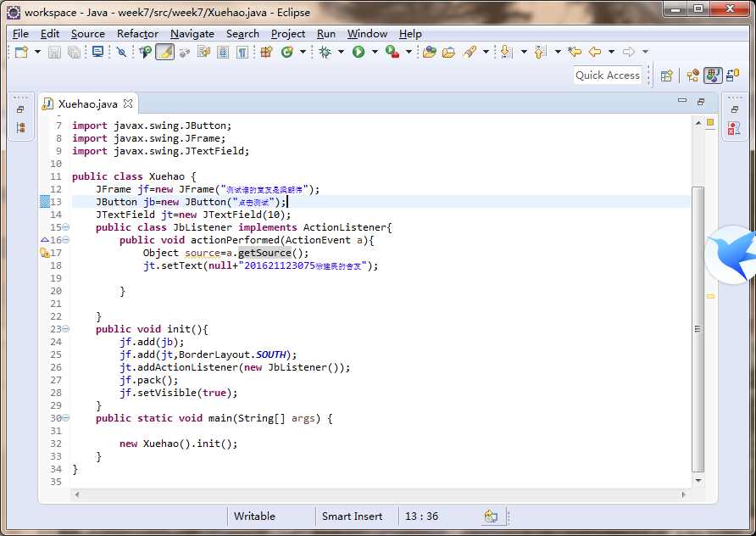Click Run External Tools icon
Image resolution: width=756 pixels, height=536 pixels.
point(392,52)
